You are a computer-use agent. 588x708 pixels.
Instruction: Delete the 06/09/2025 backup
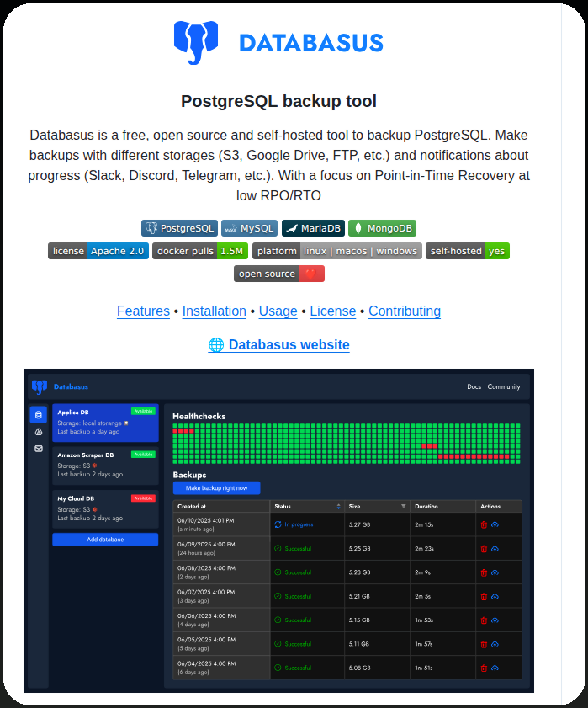[x=484, y=549]
